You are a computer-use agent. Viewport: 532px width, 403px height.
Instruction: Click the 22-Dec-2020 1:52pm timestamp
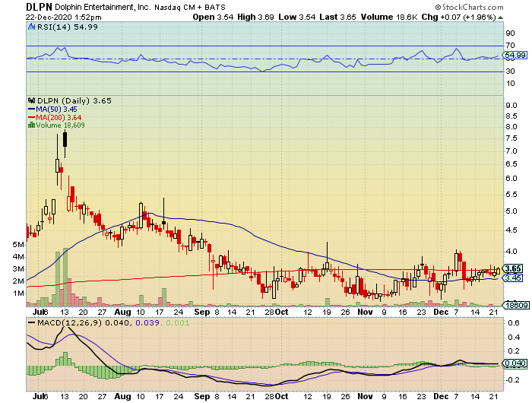pos(63,17)
